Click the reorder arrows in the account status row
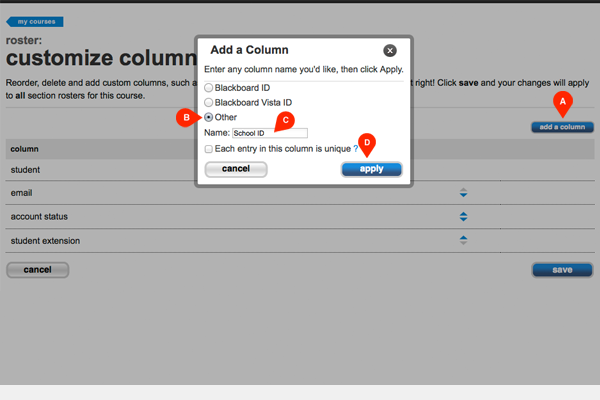Viewport: 600px width, 400px height. 463,216
